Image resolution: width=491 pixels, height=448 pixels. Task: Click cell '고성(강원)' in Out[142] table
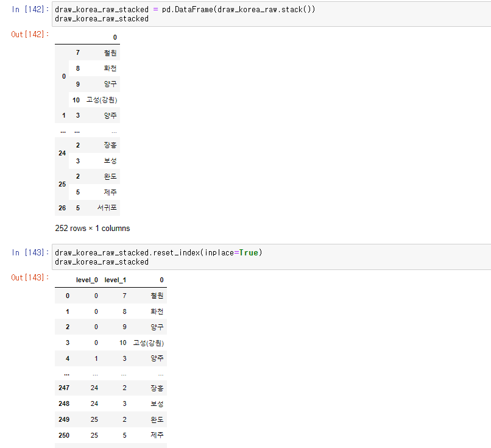(x=102, y=100)
